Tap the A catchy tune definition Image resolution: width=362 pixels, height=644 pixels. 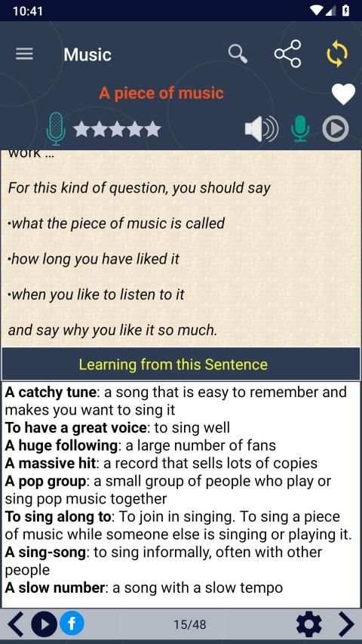(x=176, y=401)
